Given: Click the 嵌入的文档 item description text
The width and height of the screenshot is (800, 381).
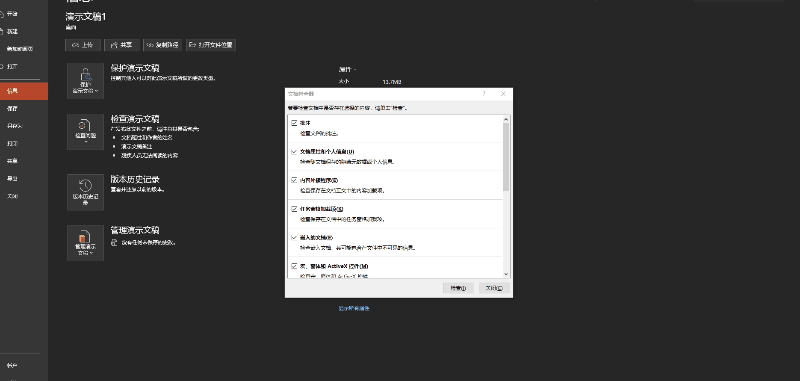Looking at the screenshot, I should [x=358, y=248].
